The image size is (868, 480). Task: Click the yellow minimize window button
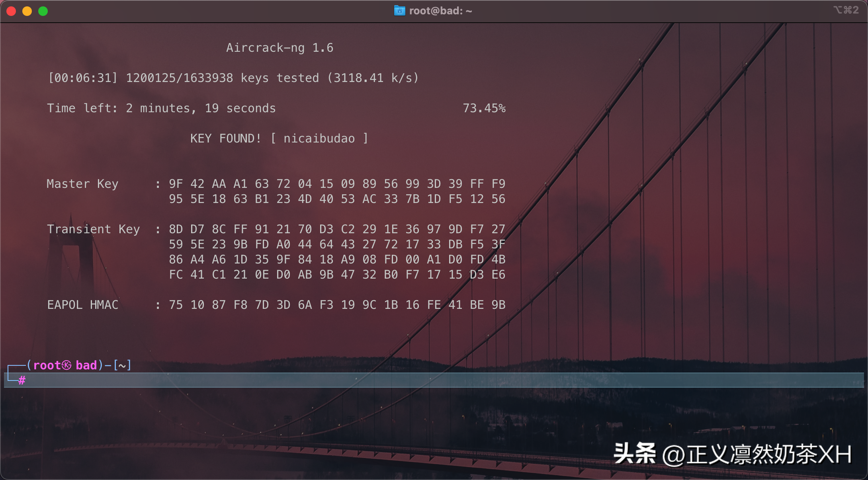click(x=27, y=11)
